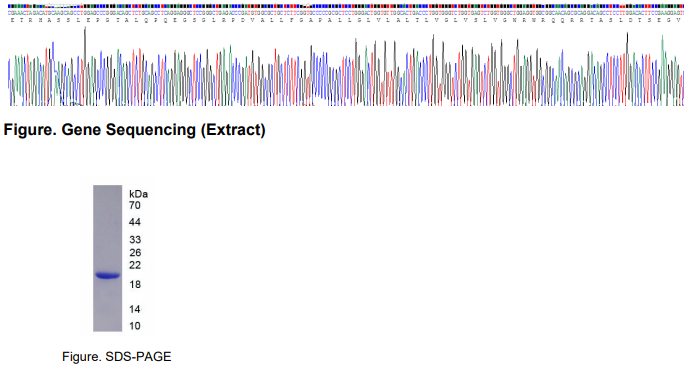Click the dark blue protein band in gel

[108, 276]
